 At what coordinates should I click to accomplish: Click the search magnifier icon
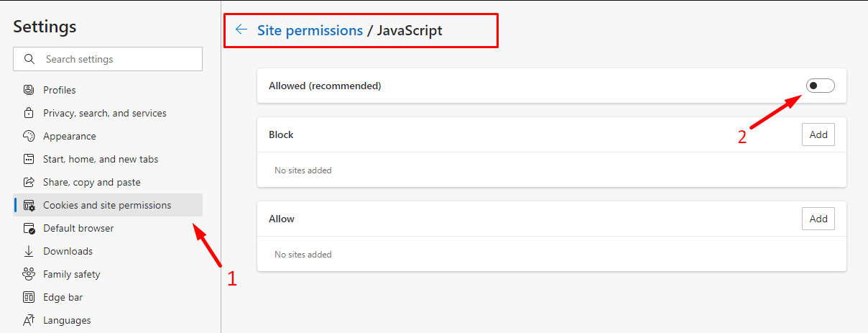(x=29, y=59)
